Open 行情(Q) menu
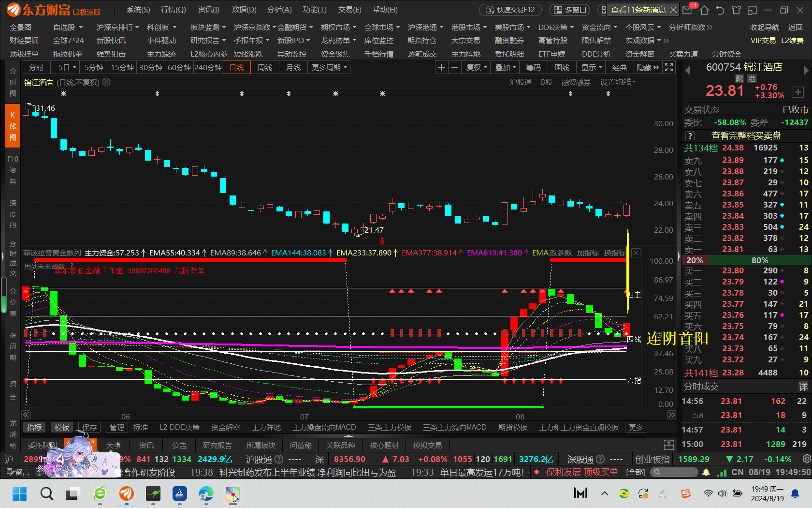The width and height of the screenshot is (812, 508). tap(173, 10)
